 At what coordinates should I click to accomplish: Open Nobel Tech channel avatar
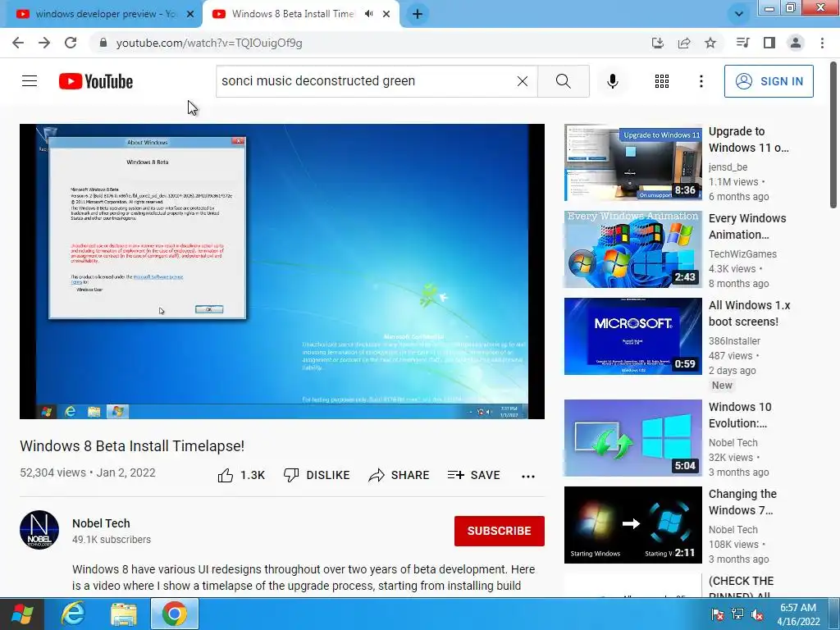point(39,530)
